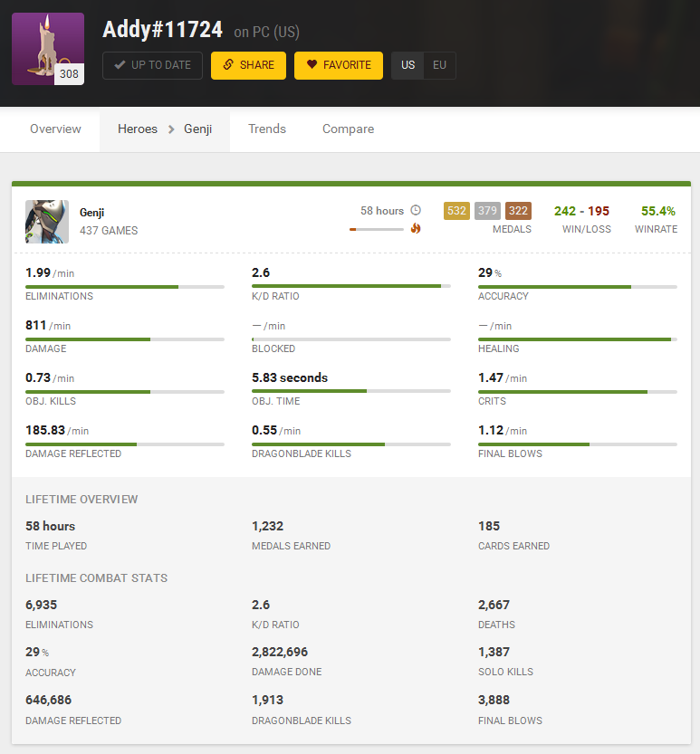Screen dimensions: 700x754
Task: Click the chevron between Heroes and Genji
Action: 171,129
